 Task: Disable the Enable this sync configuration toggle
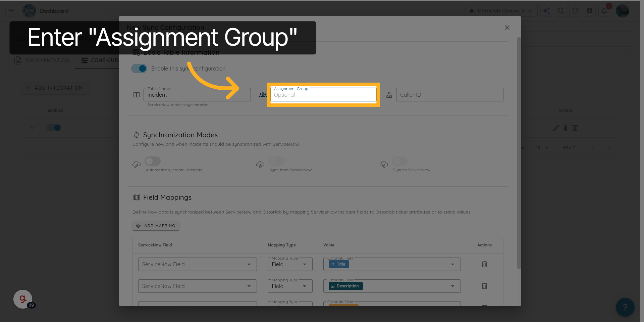click(139, 68)
